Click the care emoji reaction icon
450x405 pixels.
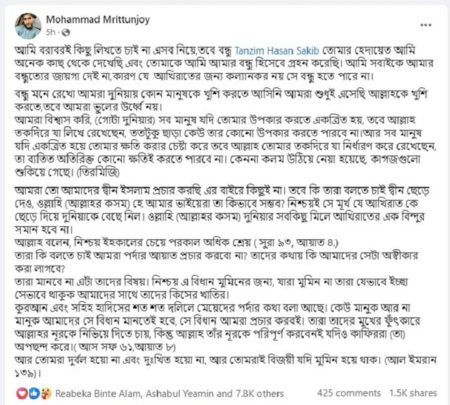click(x=46, y=393)
